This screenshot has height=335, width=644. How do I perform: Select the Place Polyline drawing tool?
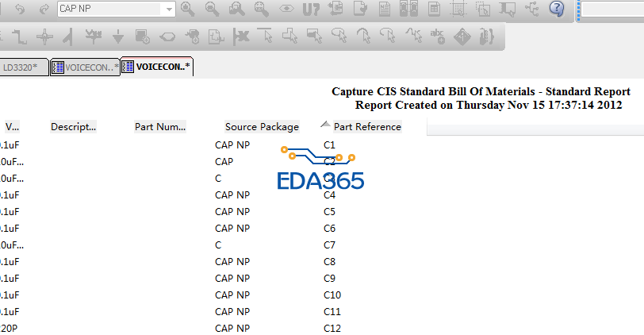tap(290, 37)
